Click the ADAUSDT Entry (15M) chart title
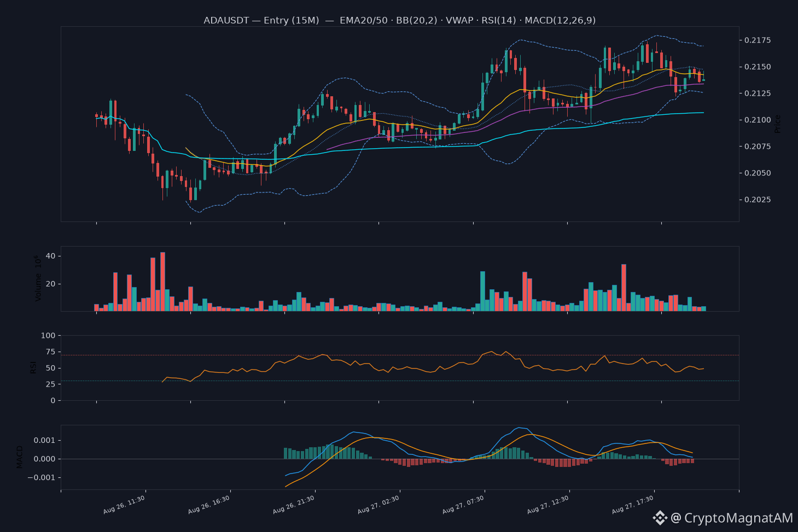Viewport: 798px width, 532px height. [399, 20]
